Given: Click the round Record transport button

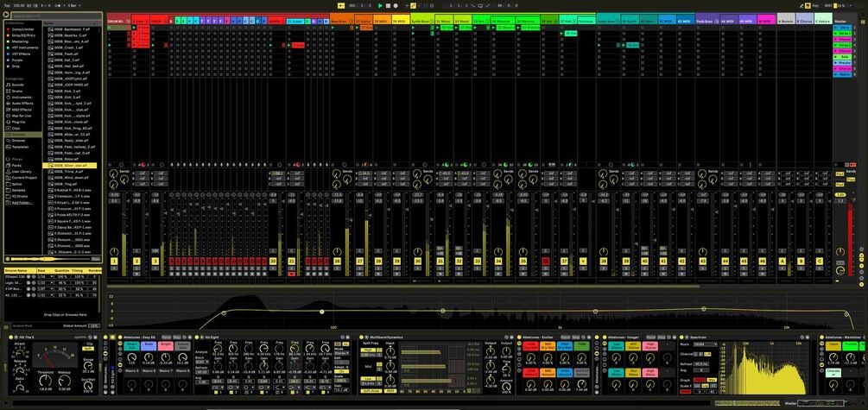Looking at the screenshot, I should tap(396, 5).
